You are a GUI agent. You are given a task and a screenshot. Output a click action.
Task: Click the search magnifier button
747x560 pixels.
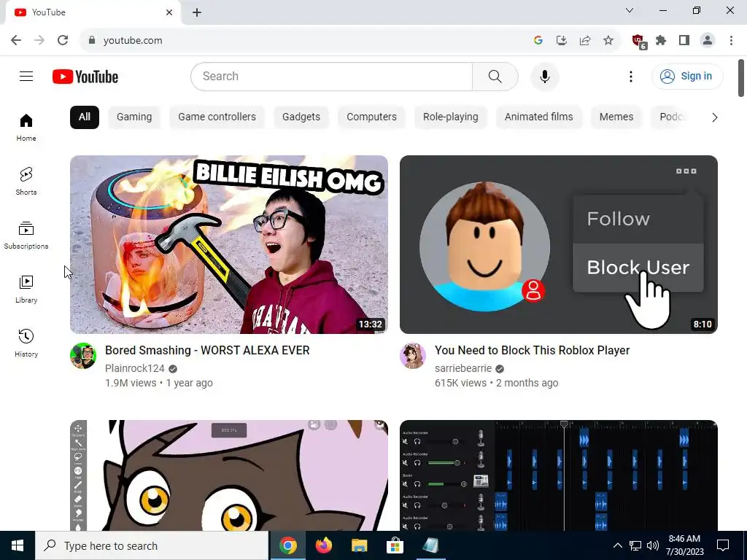tap(495, 76)
